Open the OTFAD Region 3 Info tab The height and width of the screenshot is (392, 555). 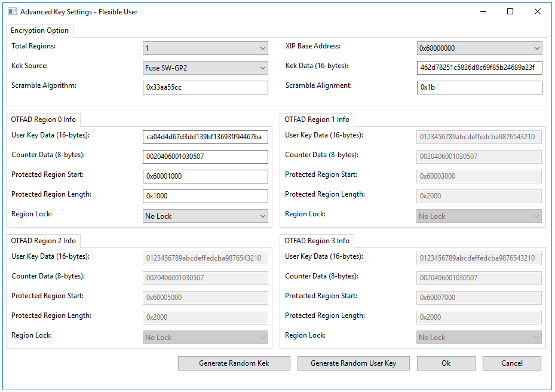click(317, 241)
